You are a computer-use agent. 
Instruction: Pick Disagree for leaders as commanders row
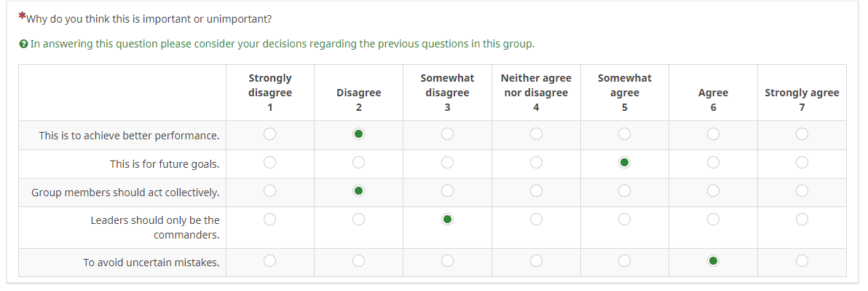pos(359,220)
